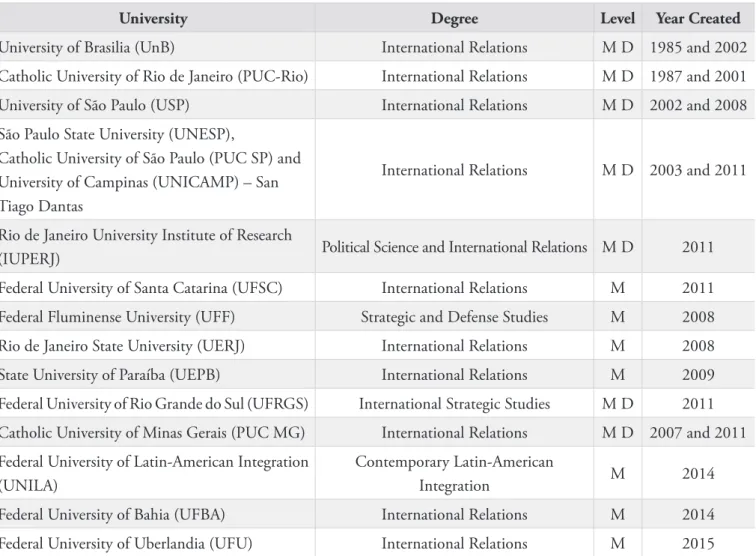Click the "M D" level in the UNESP row
Viewport: 756px width, 556px height.
[618, 170]
